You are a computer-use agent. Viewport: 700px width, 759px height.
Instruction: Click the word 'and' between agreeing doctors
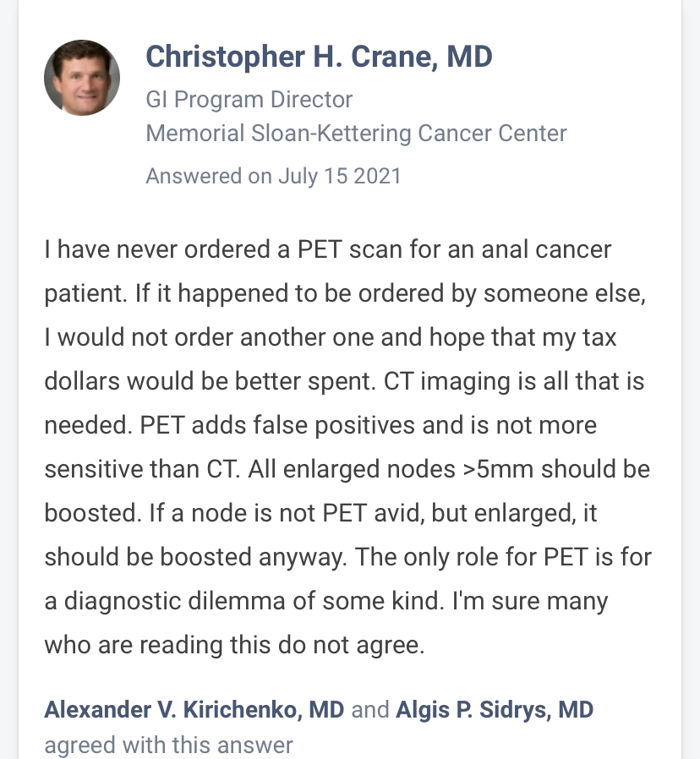(369, 709)
